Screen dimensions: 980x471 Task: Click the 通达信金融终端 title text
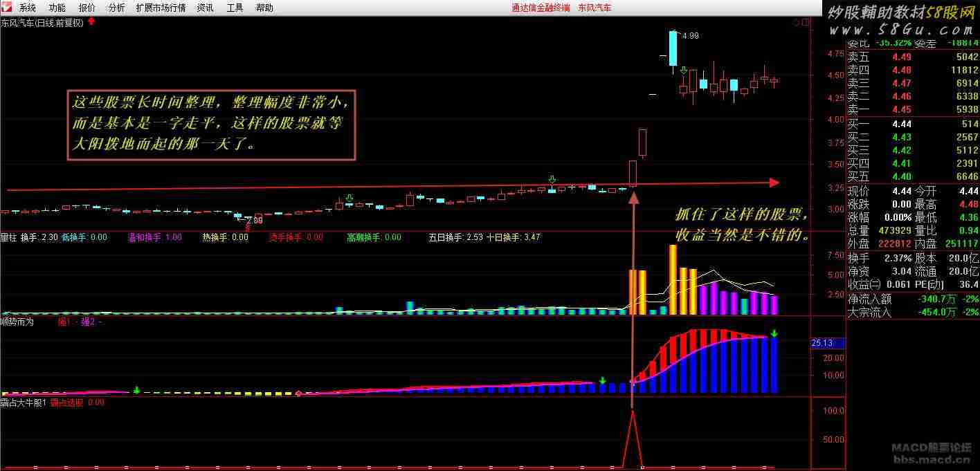coord(541,8)
